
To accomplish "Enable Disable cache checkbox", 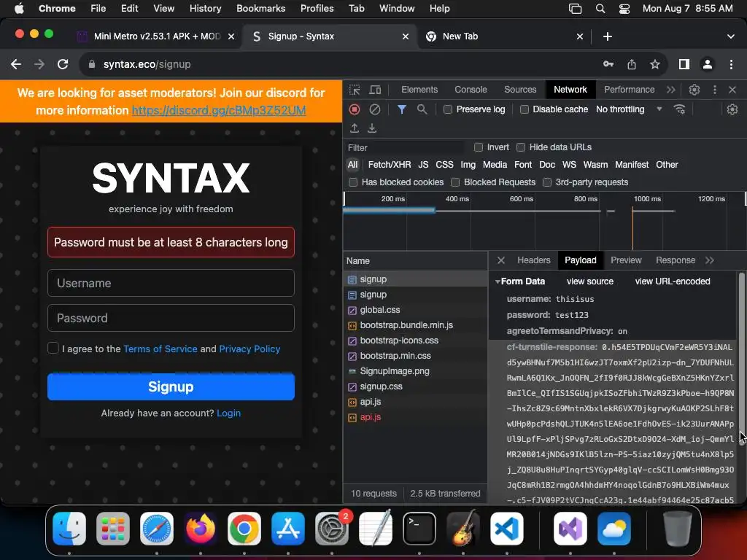I will tap(525, 109).
